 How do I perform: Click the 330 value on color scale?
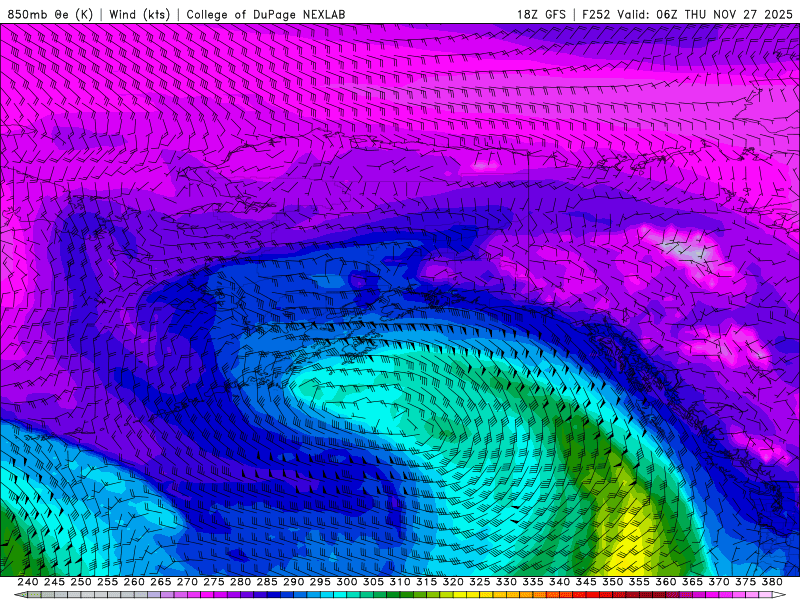[x=506, y=582]
